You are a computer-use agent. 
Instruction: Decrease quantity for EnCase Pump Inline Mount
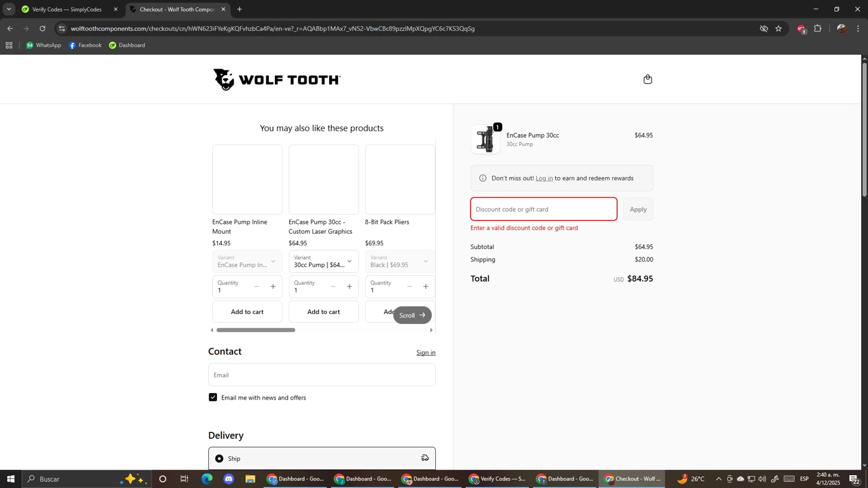pos(257,287)
